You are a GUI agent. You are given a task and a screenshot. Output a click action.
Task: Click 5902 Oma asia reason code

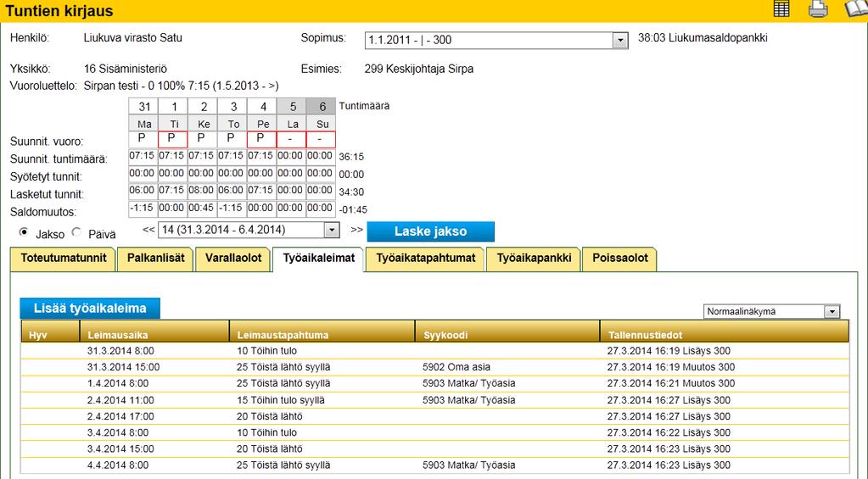click(456, 367)
